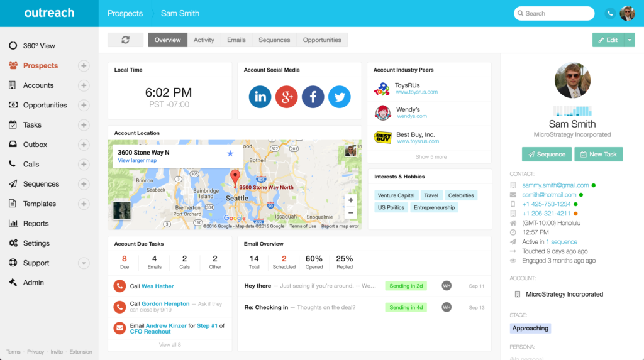The image size is (644, 360).
Task: Click the Approaching stage badge
Action: pos(530,329)
